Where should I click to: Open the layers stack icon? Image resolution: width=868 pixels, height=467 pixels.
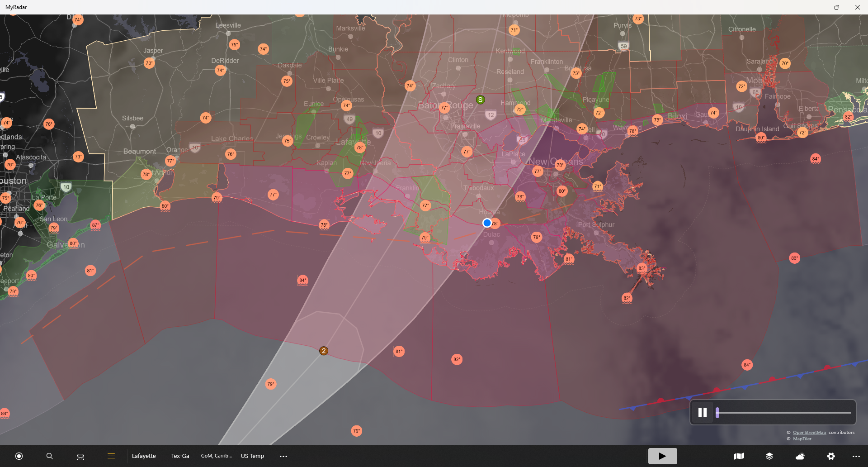pos(769,456)
